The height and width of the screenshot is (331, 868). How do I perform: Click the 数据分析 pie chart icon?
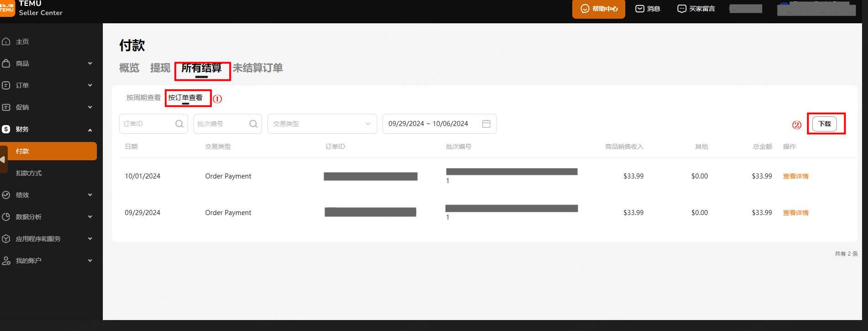point(6,217)
